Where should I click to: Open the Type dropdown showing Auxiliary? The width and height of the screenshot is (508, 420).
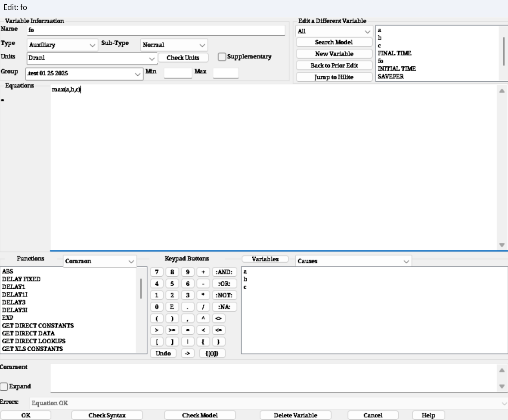click(62, 45)
